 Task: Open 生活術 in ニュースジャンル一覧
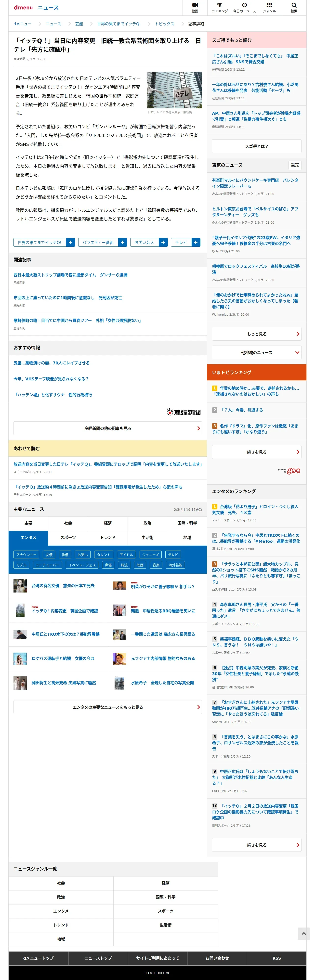pos(166,925)
